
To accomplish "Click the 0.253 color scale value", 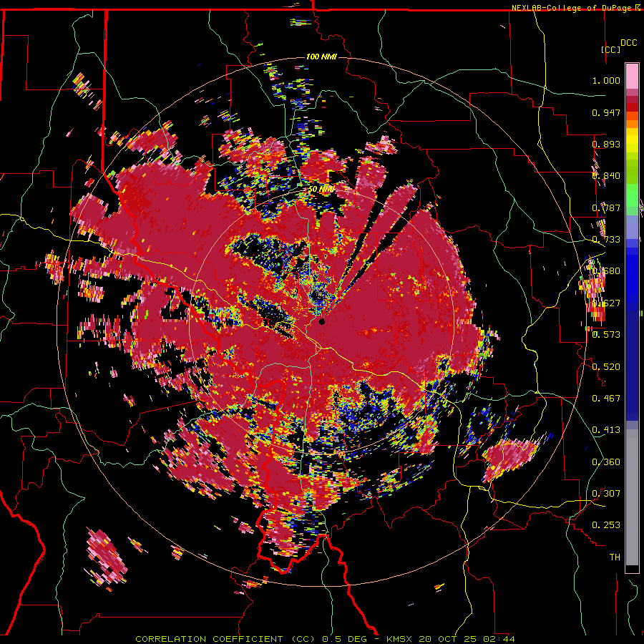I will click(x=606, y=525).
